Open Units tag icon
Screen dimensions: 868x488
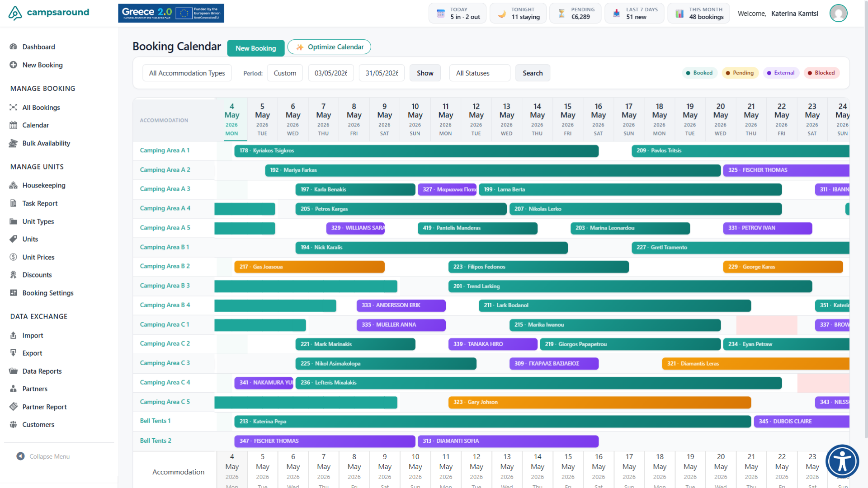[13, 239]
